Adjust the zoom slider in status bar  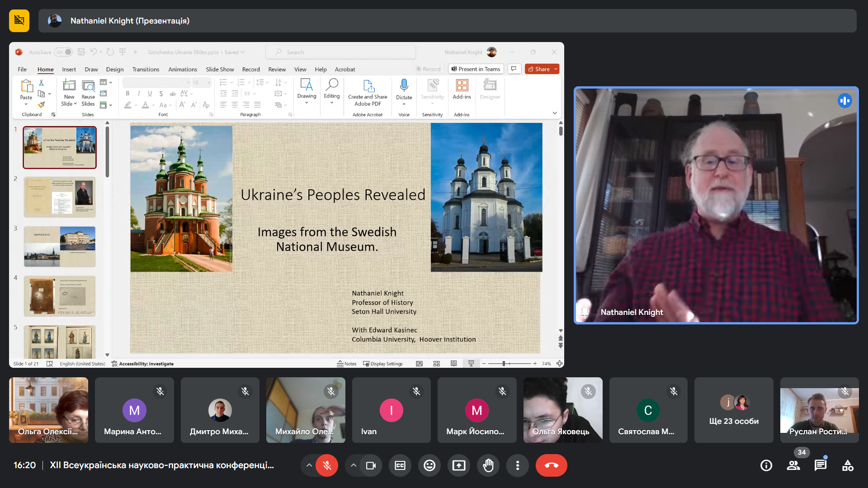(504, 364)
